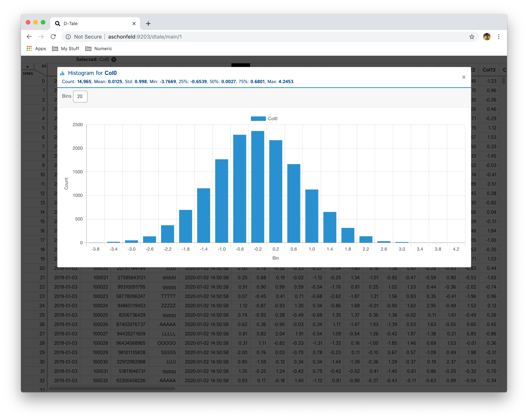Reload the page

[x=53, y=37]
